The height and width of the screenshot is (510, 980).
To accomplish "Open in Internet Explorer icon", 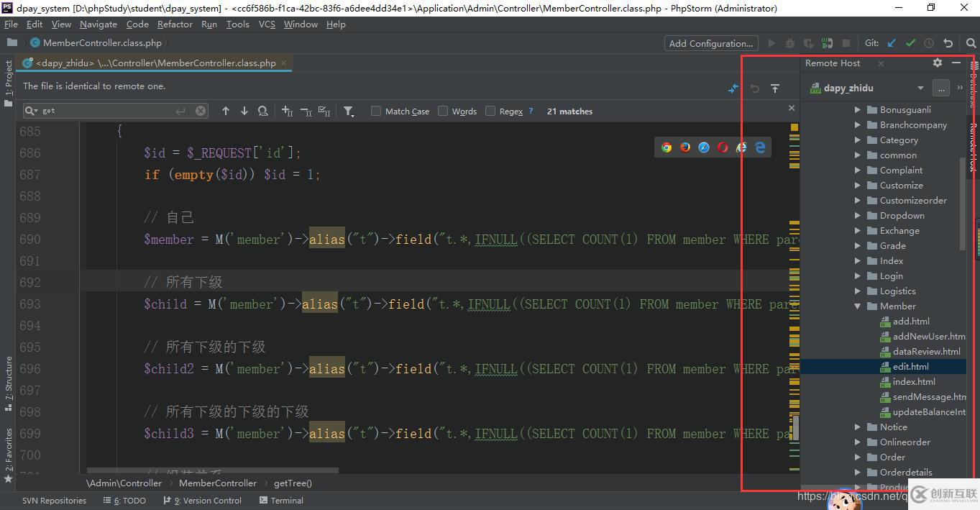I will click(741, 147).
